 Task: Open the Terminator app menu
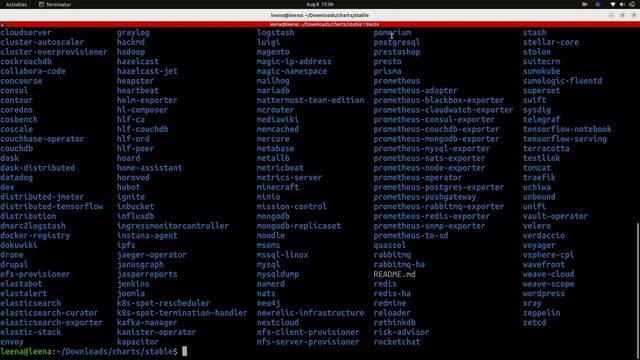pos(55,4)
